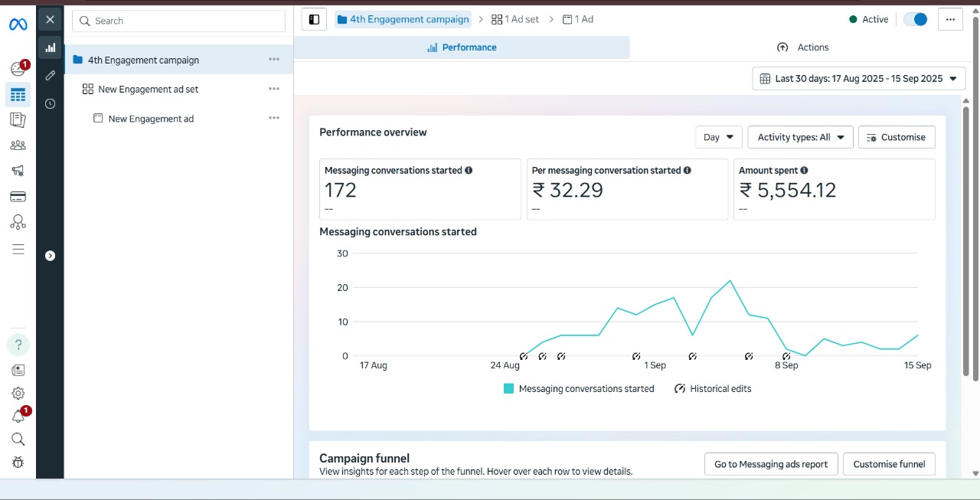Click the Help question mark icon
This screenshot has height=500, width=980.
tap(18, 345)
